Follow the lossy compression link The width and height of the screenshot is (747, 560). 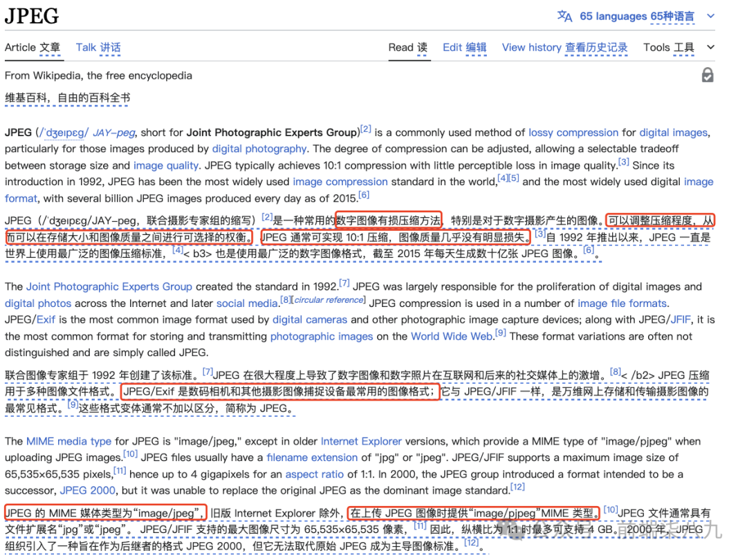573,132
